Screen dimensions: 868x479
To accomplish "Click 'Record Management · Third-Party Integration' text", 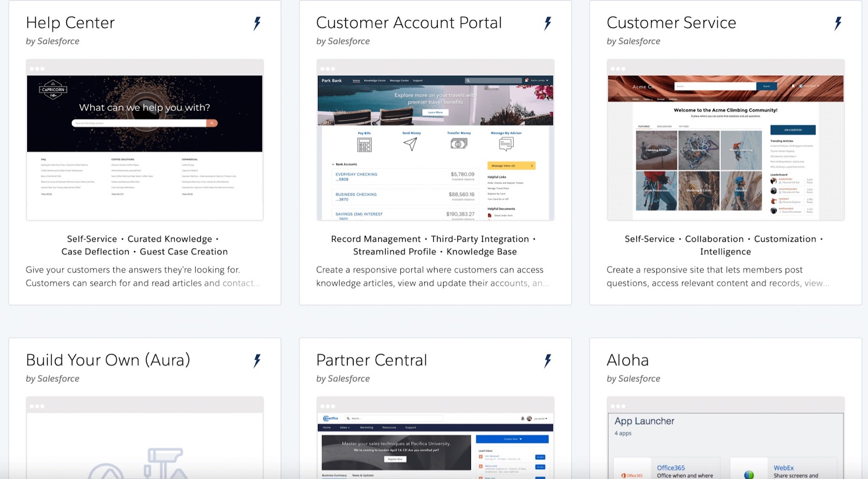I will coord(433,239).
